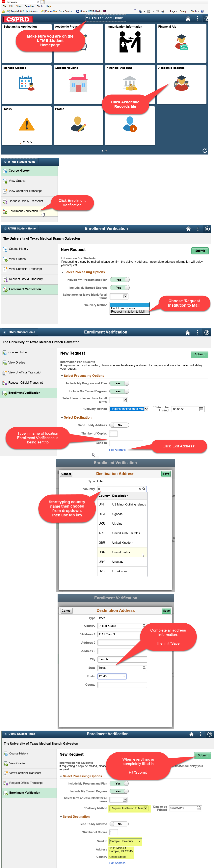The image size is (214, 868).
Task: Click the Financial Aid graduate icon
Action: [182, 42]
